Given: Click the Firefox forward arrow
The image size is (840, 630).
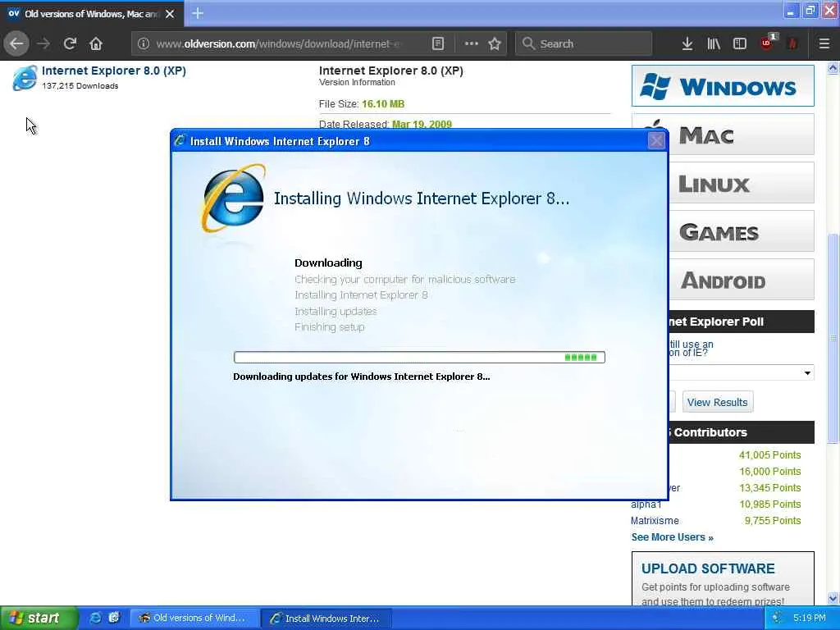Looking at the screenshot, I should click(x=43, y=44).
